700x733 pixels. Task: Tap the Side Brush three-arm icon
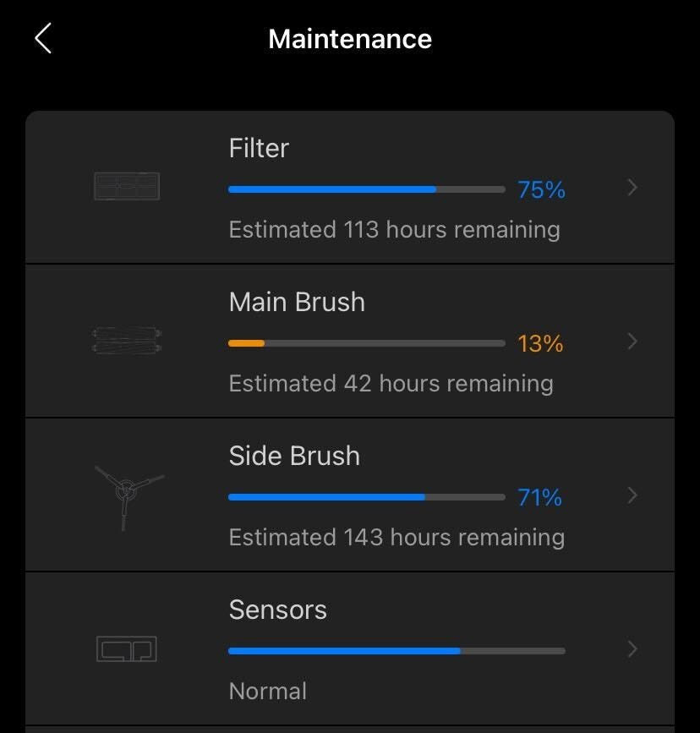pos(126,495)
